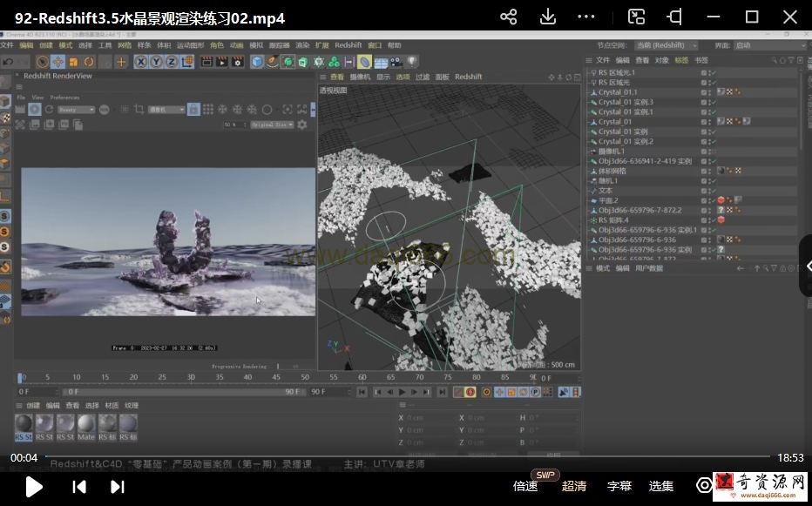This screenshot has height=506, width=812.
Task: Select the Mate material thumbnail
Action: tap(86, 428)
